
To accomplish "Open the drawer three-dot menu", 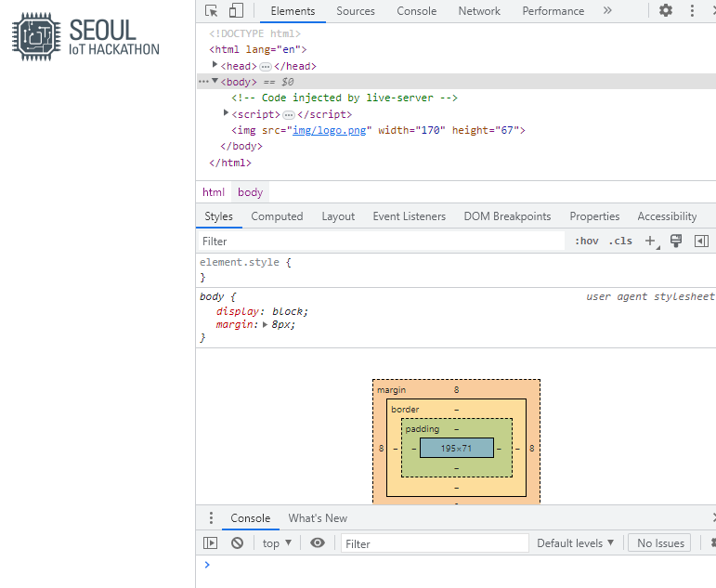I will point(211,517).
